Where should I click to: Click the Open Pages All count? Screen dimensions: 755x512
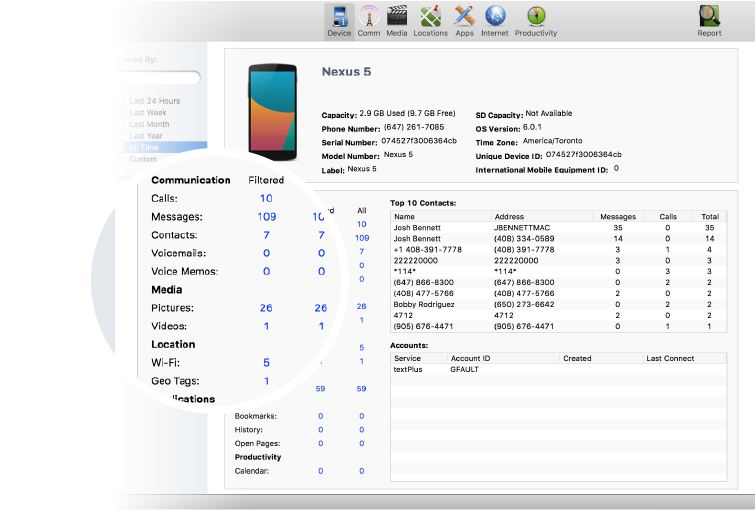point(362,444)
